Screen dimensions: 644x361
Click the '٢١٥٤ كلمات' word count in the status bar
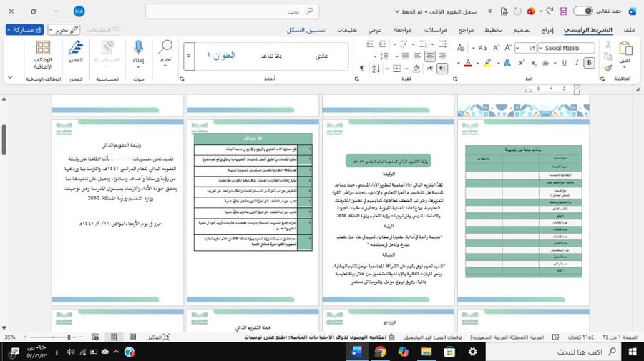pyautogui.click(x=580, y=337)
